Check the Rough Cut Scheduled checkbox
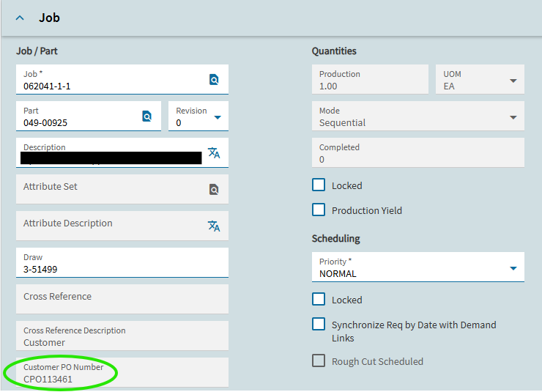 click(x=319, y=360)
